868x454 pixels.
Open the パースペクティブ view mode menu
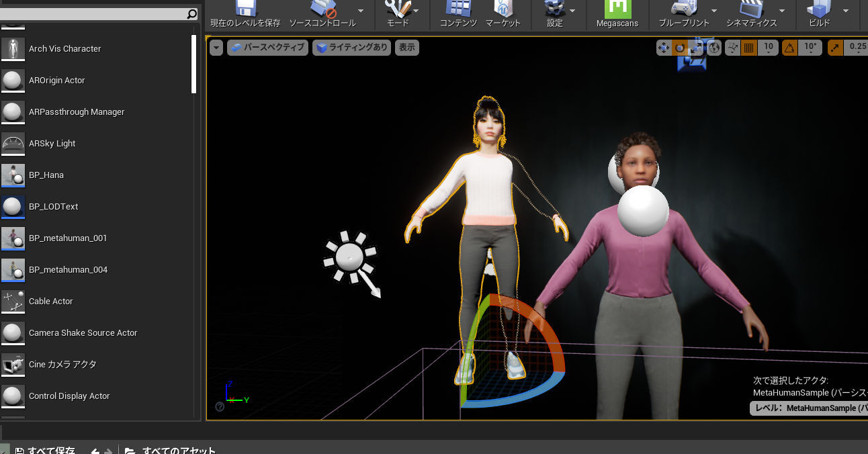[x=267, y=48]
